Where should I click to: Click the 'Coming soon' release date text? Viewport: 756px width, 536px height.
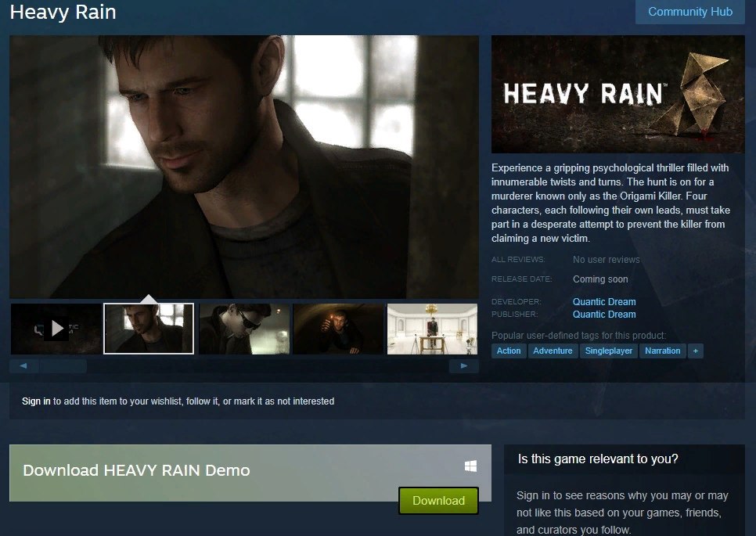600,279
